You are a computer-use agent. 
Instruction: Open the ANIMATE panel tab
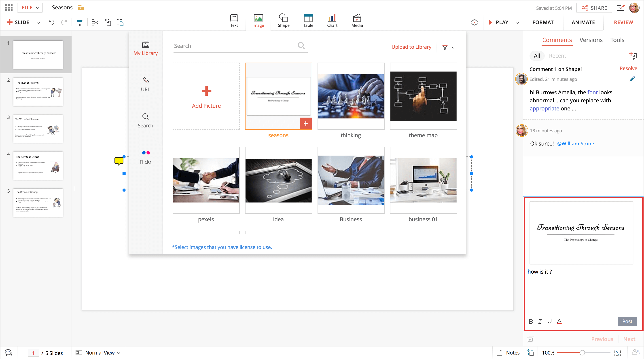click(583, 23)
